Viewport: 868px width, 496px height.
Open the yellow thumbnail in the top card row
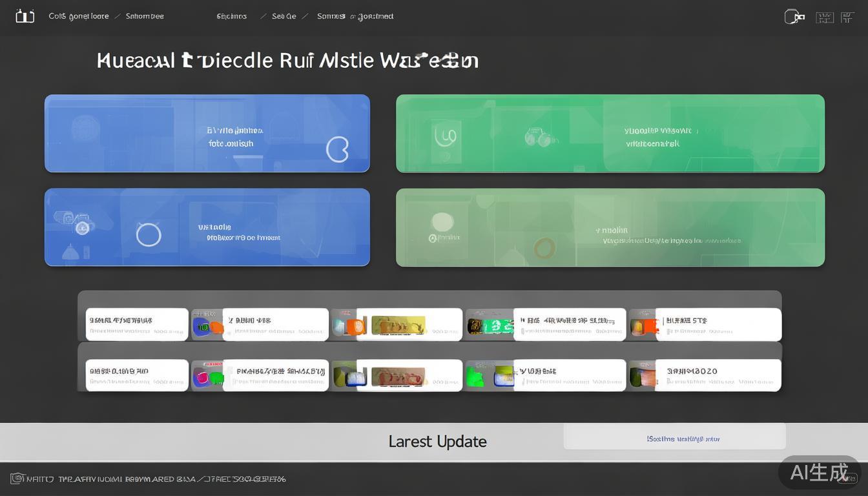[x=398, y=325]
